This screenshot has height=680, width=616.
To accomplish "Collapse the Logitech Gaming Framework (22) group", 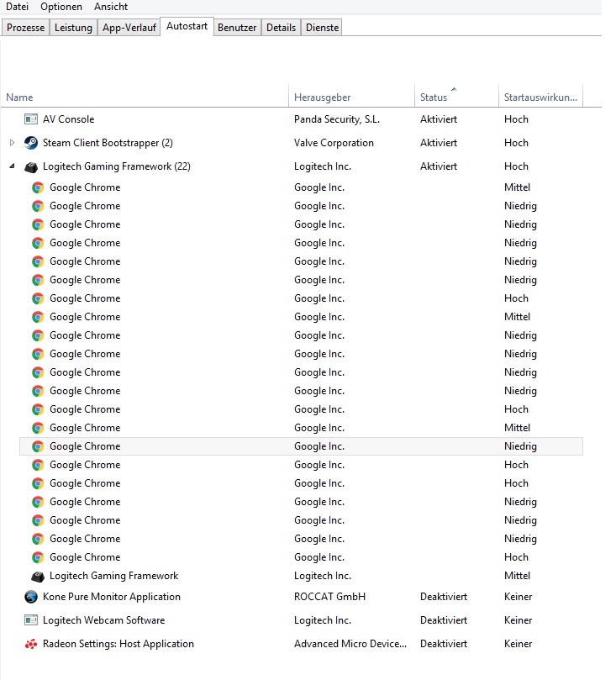I will pyautogui.click(x=12, y=166).
